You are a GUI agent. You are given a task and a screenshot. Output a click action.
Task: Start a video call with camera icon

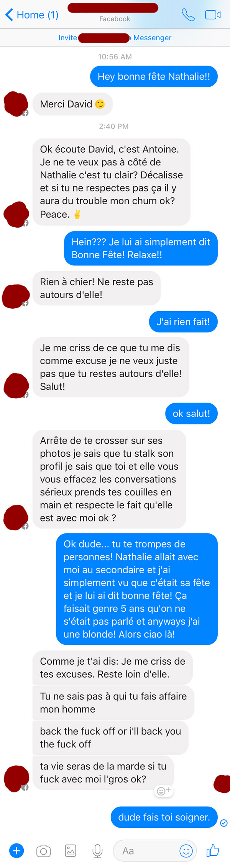[213, 15]
